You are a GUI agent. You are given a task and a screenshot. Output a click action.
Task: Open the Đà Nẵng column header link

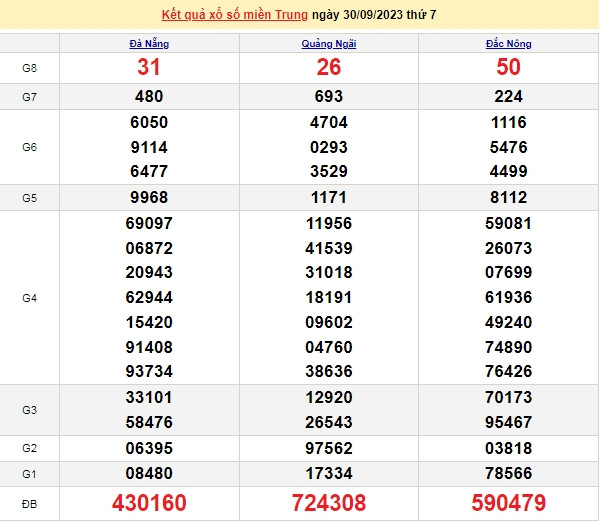[x=149, y=44]
